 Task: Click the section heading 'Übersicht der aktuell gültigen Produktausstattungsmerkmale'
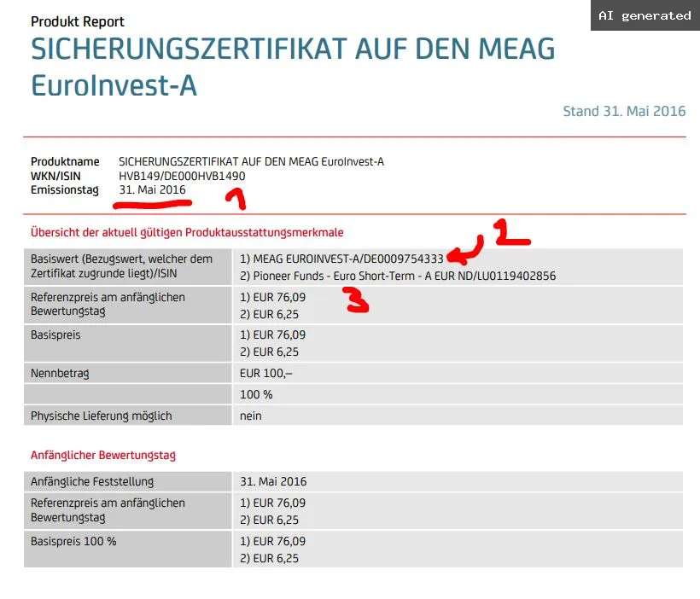(187, 233)
